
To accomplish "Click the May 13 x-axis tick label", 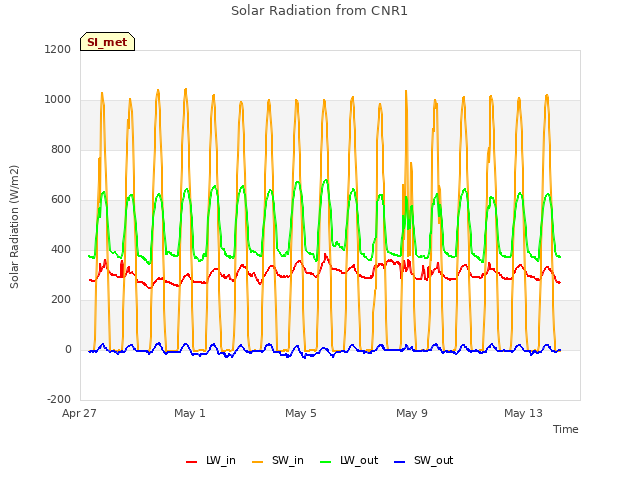I will (x=523, y=413).
